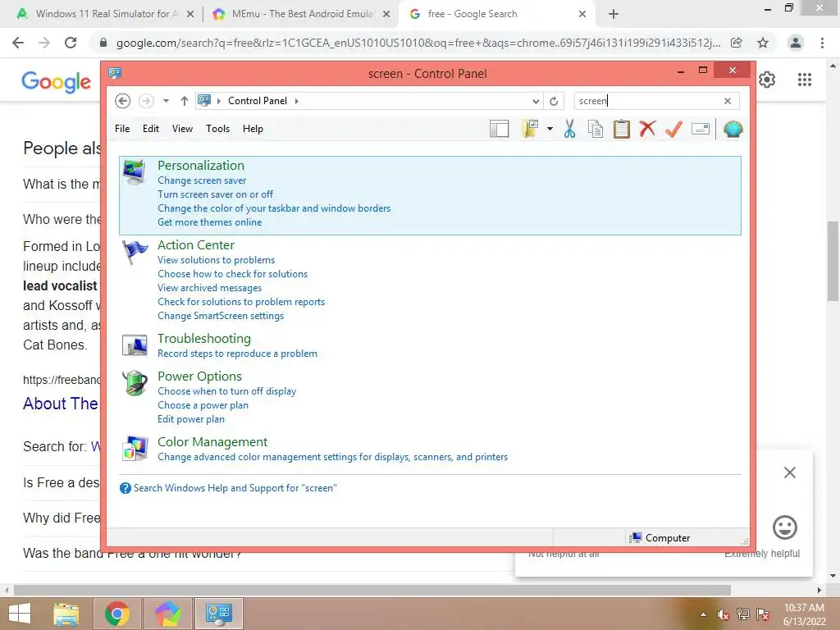Click the breadcrumb arrow after Control Panel

click(x=296, y=101)
